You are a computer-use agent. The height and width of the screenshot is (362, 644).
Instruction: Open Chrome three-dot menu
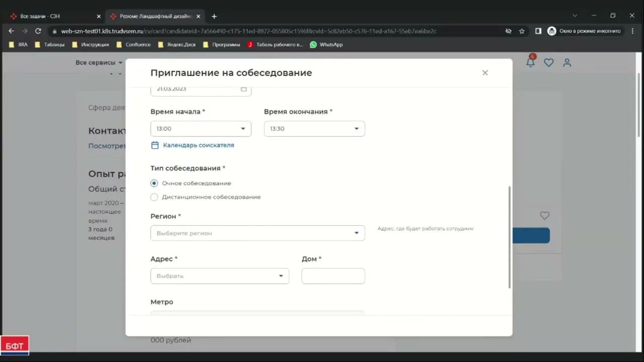632,31
